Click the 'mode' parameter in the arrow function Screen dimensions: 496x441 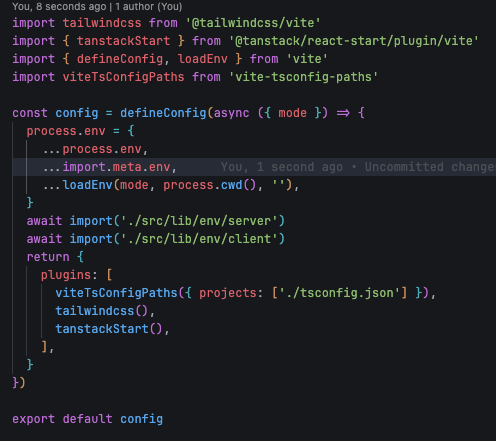click(x=292, y=113)
